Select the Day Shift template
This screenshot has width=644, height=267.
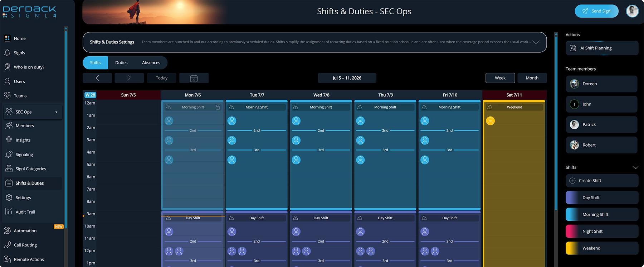coord(602,197)
